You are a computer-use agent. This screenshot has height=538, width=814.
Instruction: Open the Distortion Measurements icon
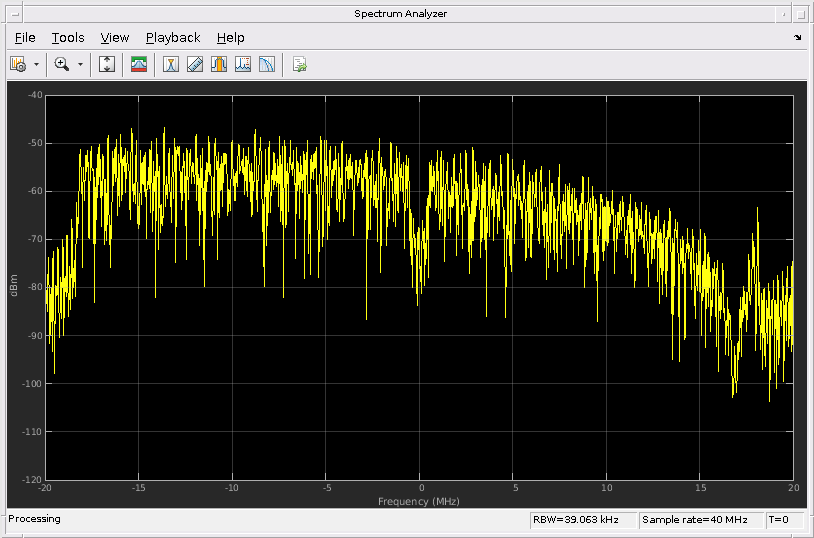point(243,64)
